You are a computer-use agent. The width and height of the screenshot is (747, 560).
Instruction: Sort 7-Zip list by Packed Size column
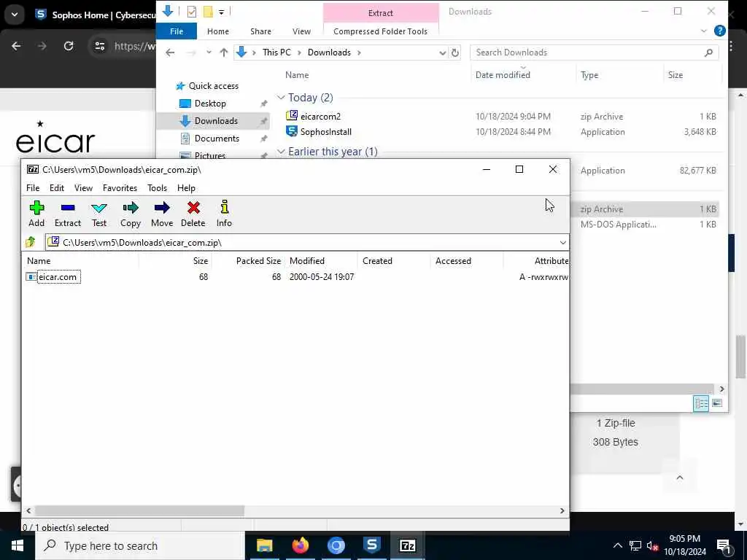pos(258,261)
